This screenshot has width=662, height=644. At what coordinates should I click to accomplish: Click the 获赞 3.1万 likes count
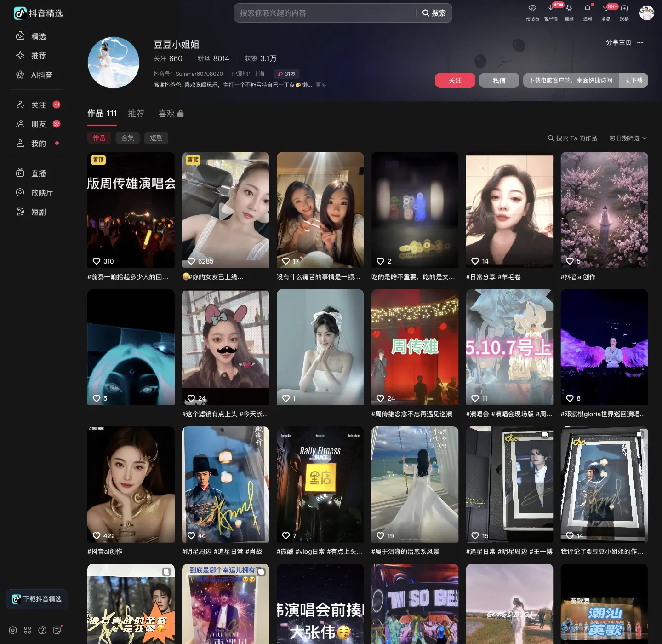point(261,59)
